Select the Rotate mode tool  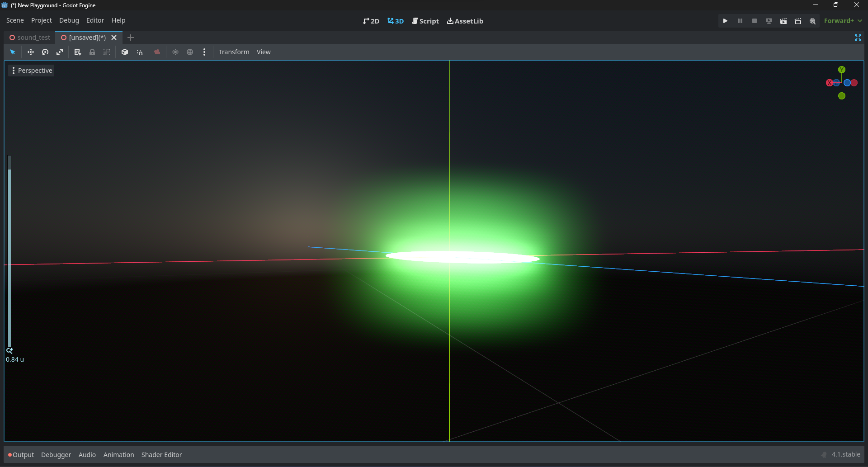(45, 52)
